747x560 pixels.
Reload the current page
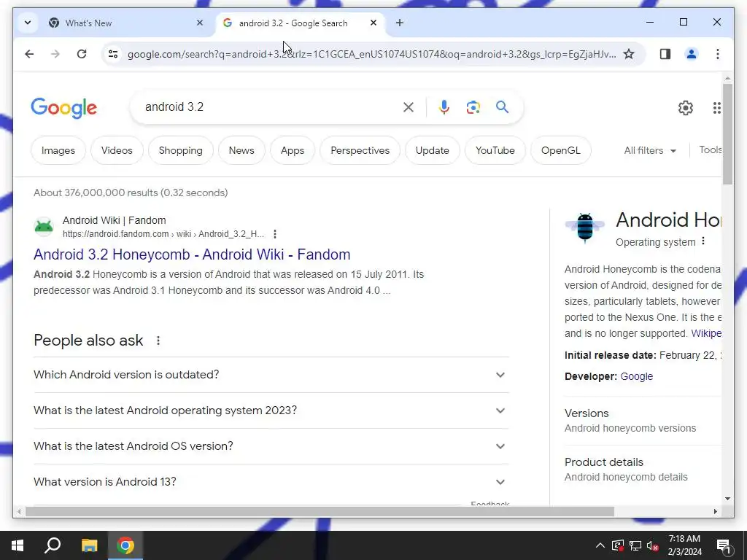[x=82, y=54]
